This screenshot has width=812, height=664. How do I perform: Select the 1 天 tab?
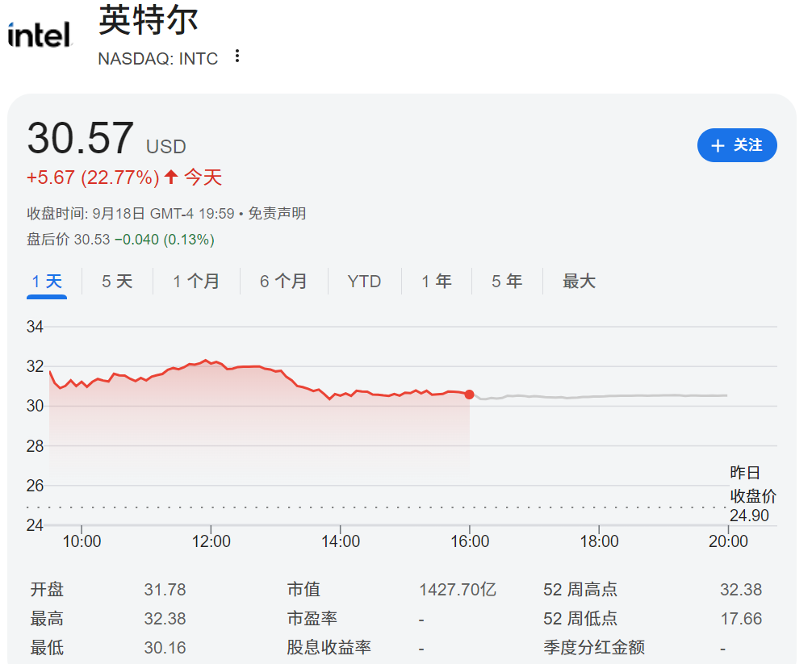(x=47, y=282)
